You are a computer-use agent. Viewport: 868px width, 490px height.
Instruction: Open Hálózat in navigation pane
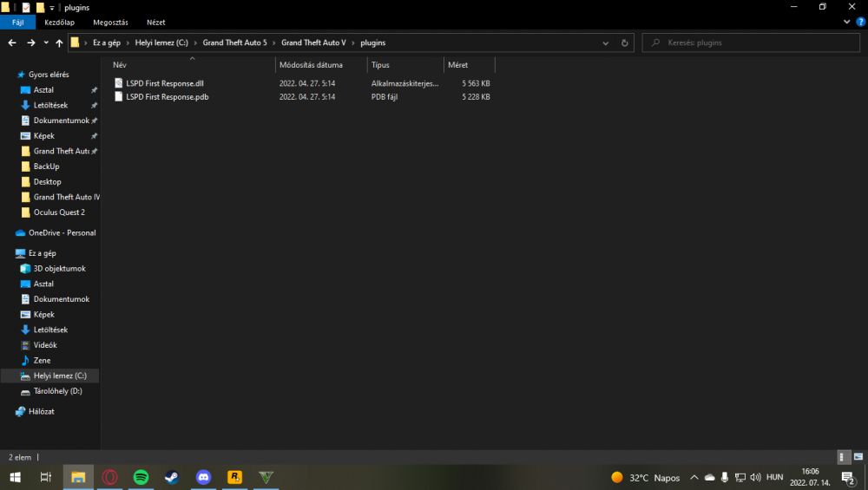pyautogui.click(x=41, y=411)
